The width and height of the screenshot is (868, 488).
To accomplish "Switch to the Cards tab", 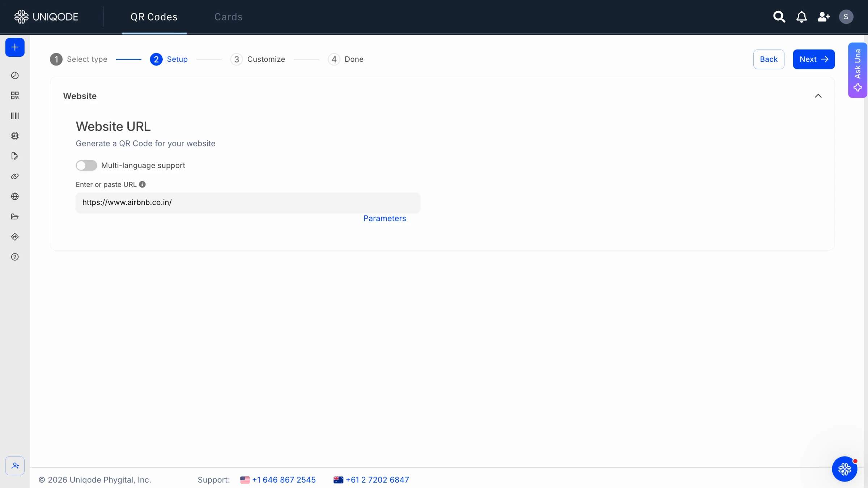I will [228, 17].
